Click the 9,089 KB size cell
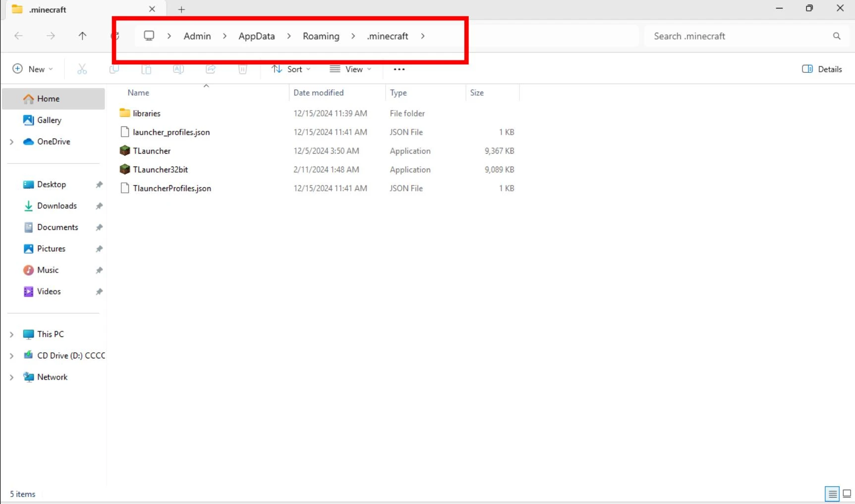 (x=500, y=169)
